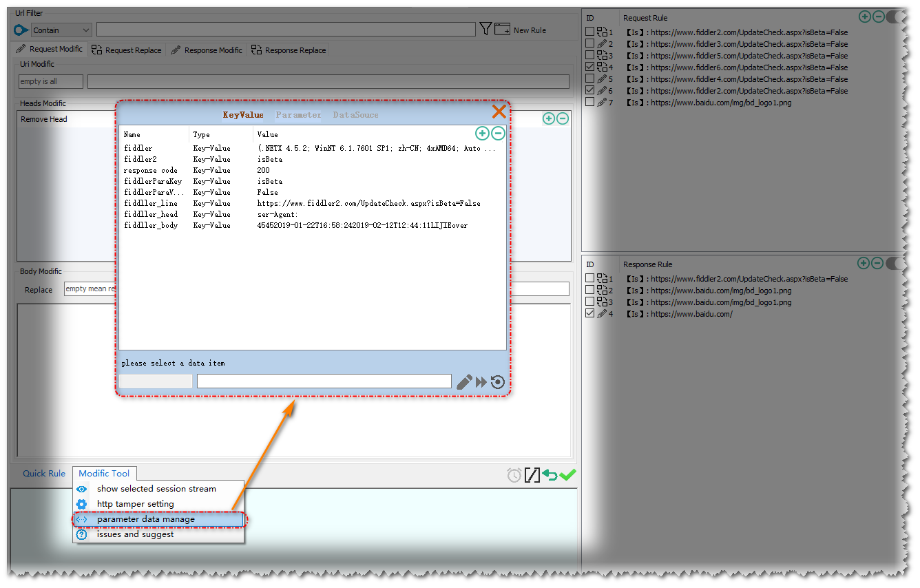Delete key-value item with dialog minus icon
This screenshot has height=588, width=920.
(x=498, y=134)
